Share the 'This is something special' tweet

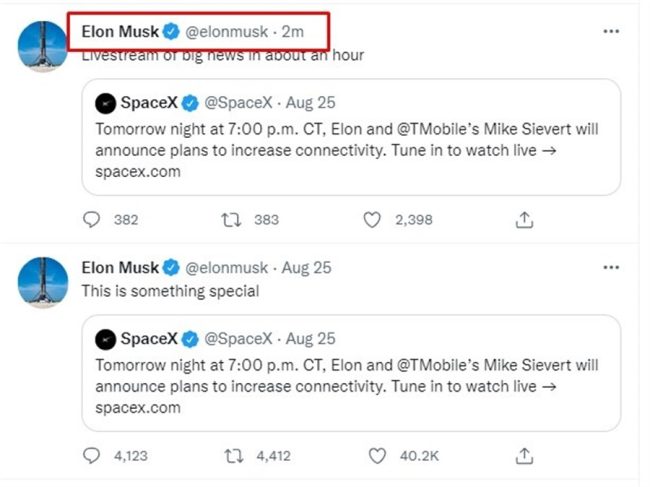(x=524, y=456)
